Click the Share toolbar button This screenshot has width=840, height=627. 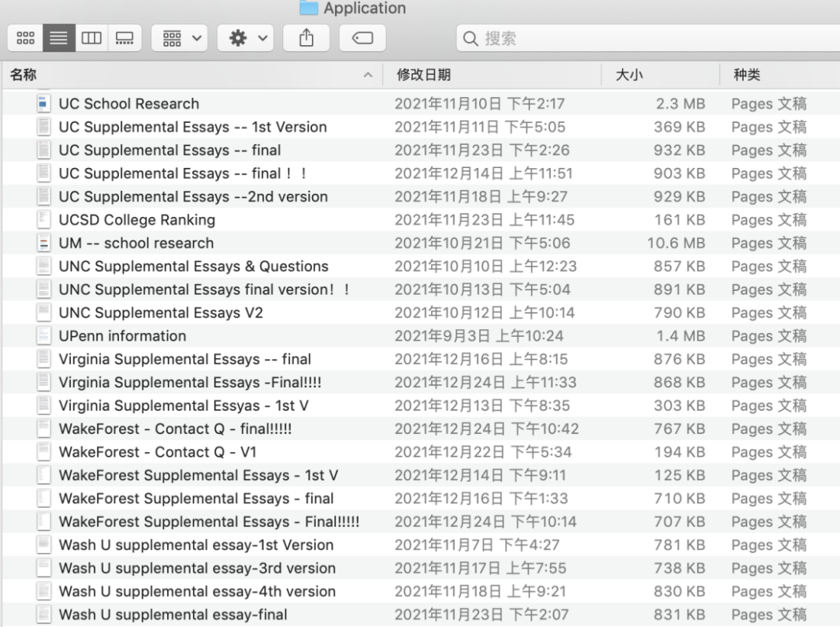point(306,38)
